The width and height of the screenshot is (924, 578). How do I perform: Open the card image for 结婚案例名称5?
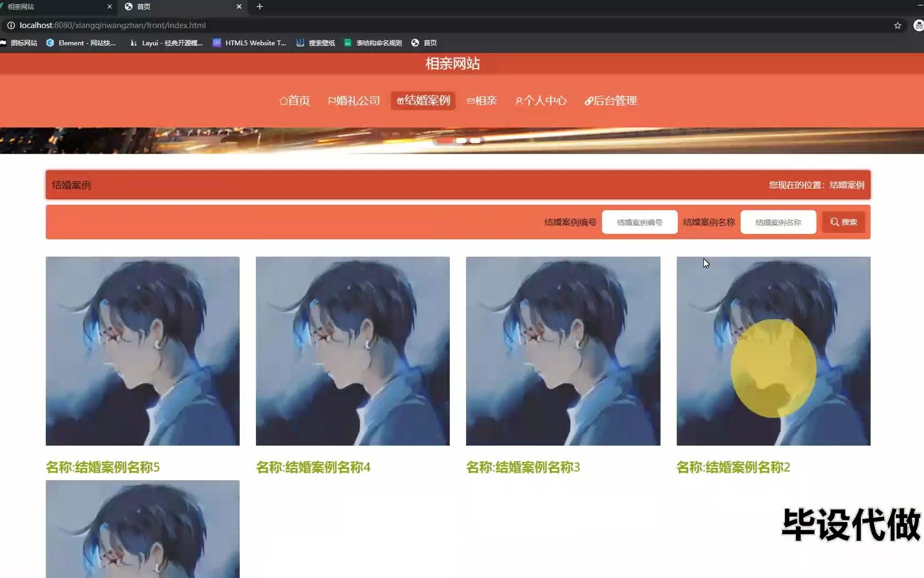click(143, 351)
